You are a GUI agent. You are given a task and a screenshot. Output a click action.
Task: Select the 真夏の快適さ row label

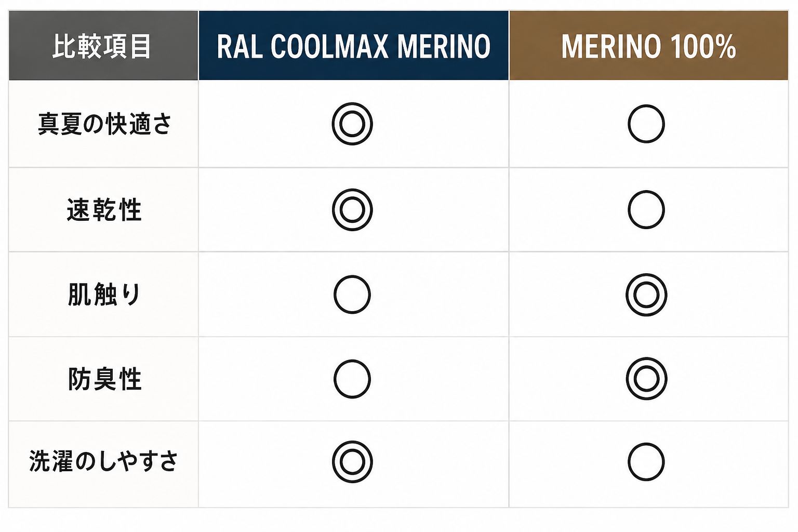104,124
